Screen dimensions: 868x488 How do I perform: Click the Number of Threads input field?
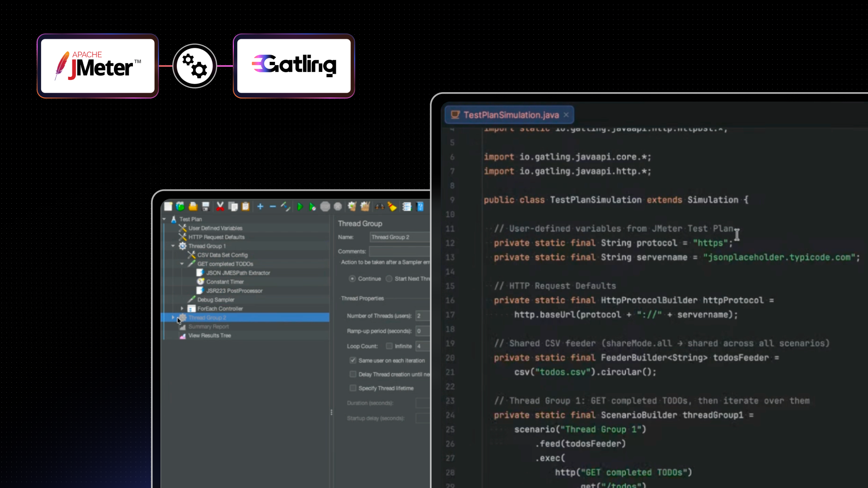click(x=422, y=316)
